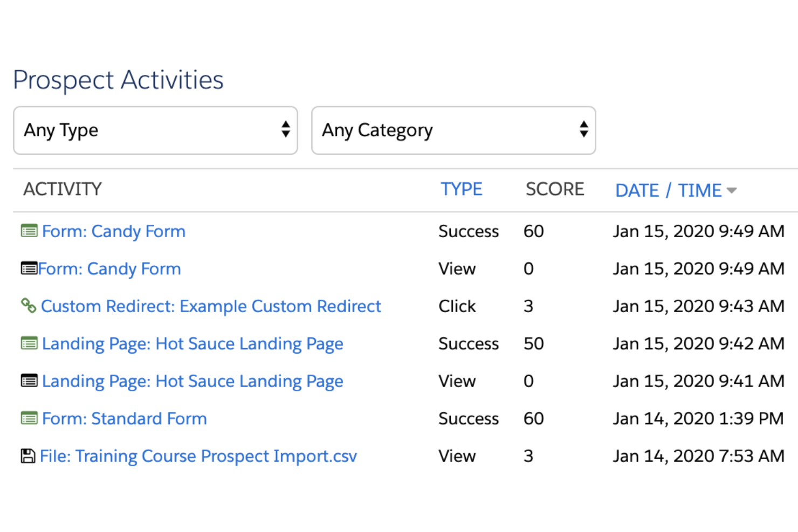This screenshot has width=798, height=532.
Task: Click the ACTIVITY column header
Action: 63,189
